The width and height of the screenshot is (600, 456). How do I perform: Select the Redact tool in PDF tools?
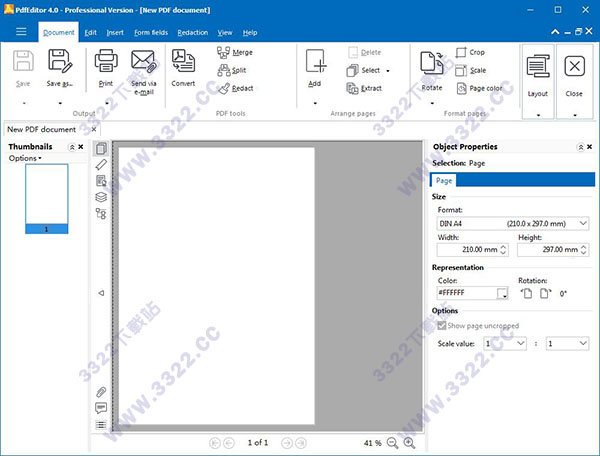[x=235, y=88]
